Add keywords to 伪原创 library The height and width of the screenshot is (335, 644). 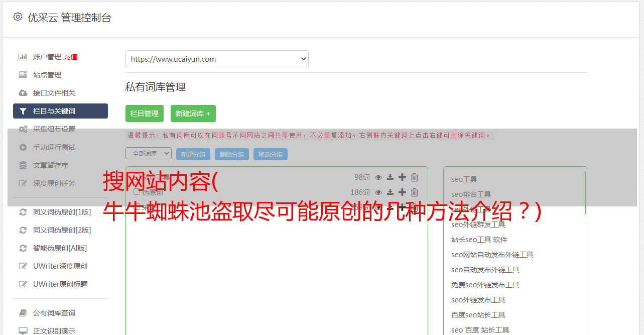pos(402,192)
